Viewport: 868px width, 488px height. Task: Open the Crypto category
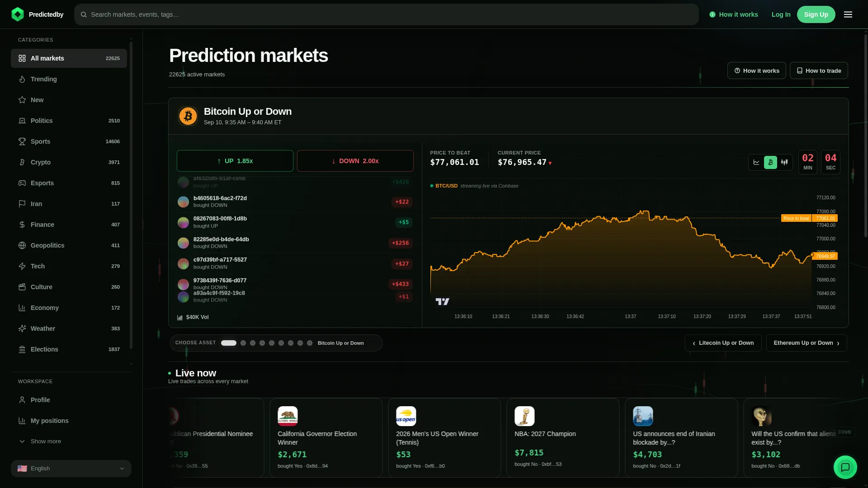69,162
